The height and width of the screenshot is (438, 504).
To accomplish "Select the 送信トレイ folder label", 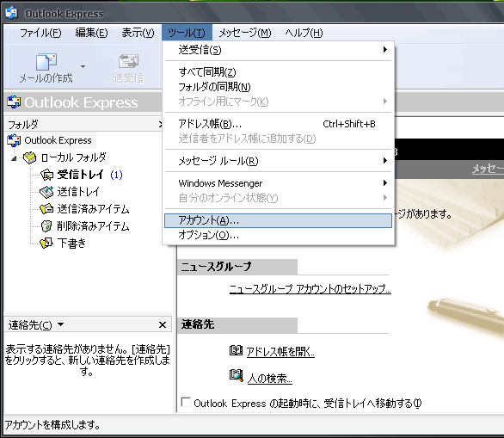I will coord(78,192).
